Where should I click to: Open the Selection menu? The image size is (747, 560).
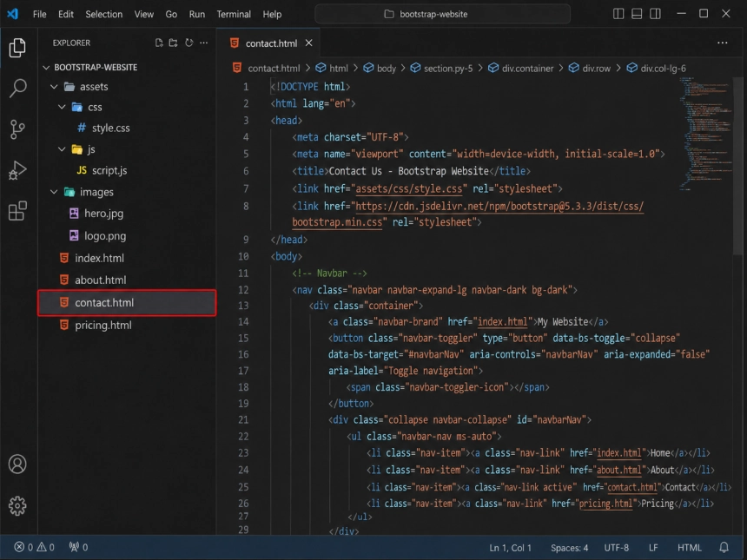coord(104,14)
